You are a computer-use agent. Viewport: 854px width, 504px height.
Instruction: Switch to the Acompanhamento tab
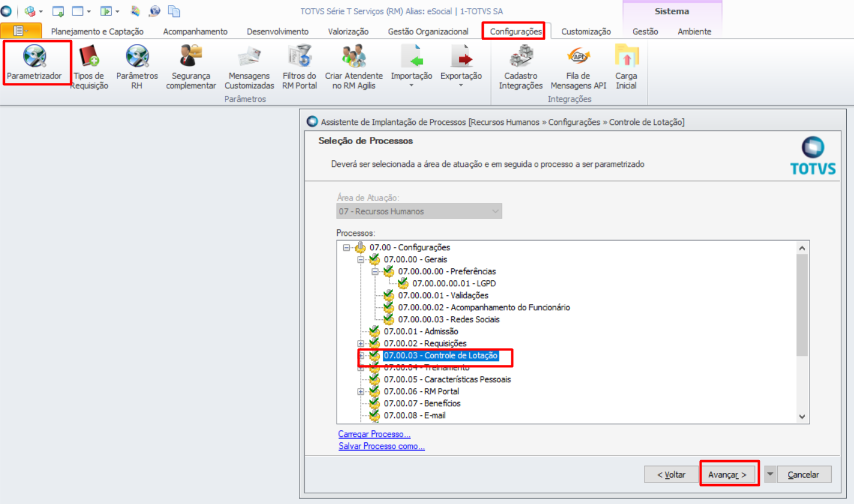point(195,31)
